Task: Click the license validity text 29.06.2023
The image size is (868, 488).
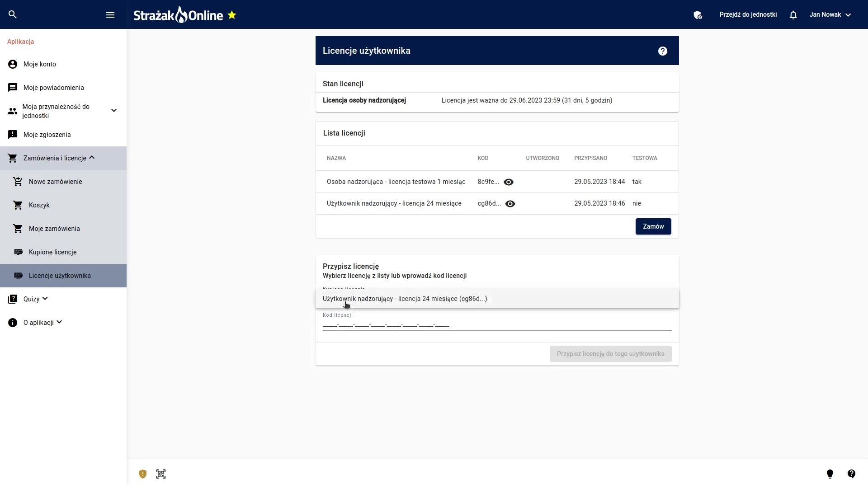Action: tap(527, 100)
